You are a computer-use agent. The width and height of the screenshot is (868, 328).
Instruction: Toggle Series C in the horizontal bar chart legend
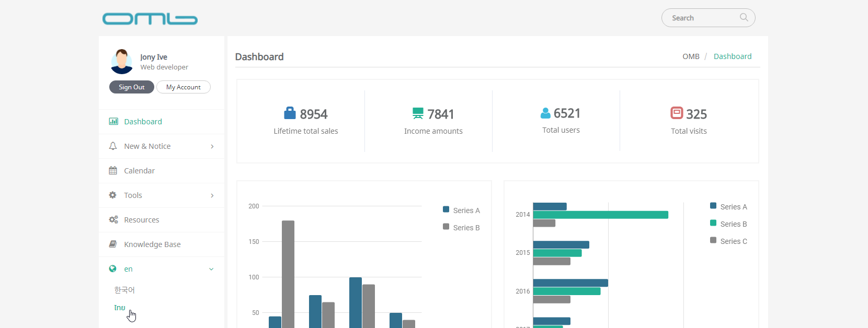tap(728, 241)
